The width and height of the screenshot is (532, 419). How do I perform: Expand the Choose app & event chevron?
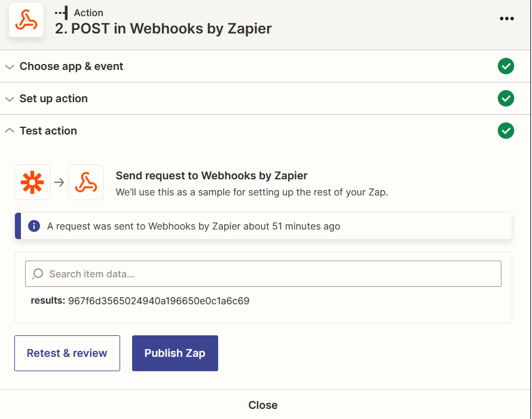[10, 67]
